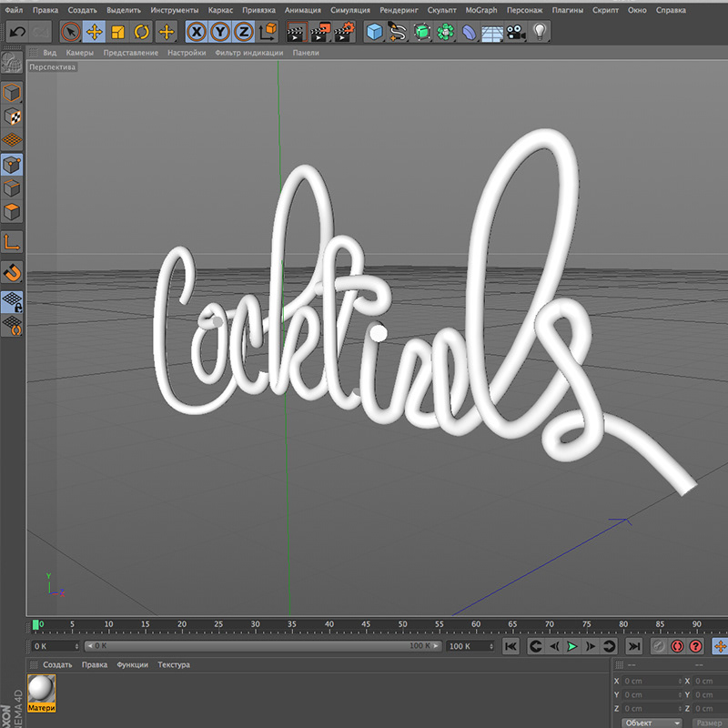This screenshot has width=728, height=728.
Task: Select the Scale tool
Action: click(117, 33)
